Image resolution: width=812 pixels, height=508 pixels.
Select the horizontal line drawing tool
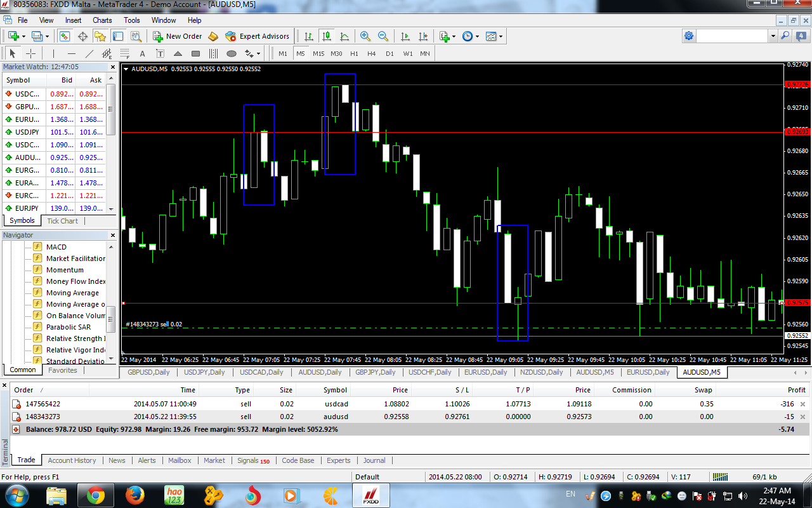click(x=72, y=53)
